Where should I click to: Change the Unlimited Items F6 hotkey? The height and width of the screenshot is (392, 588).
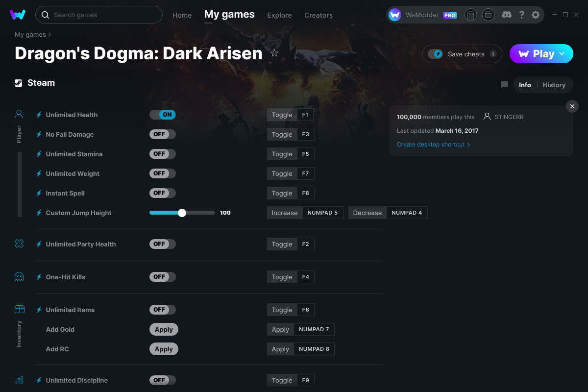(306, 310)
